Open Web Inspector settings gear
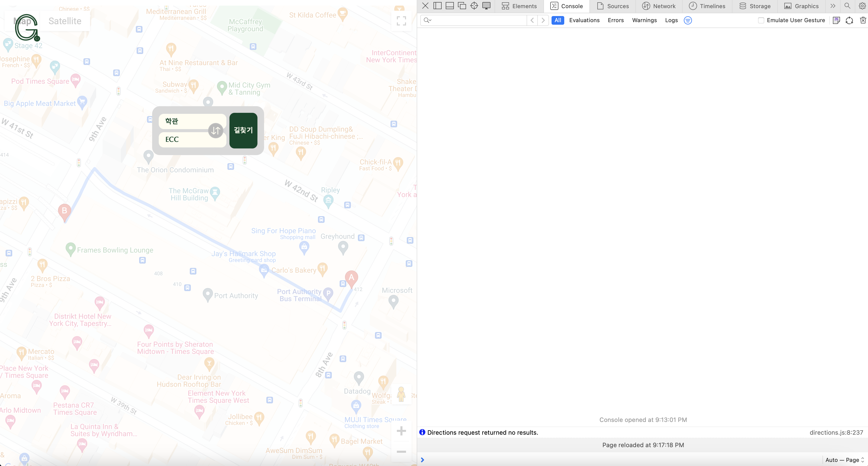Image resolution: width=868 pixels, height=466 pixels. (x=862, y=6)
